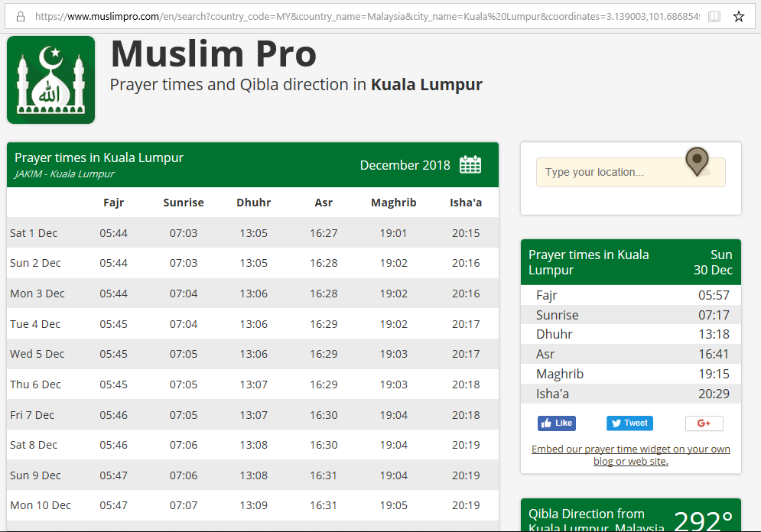Click the Type your location field
761x532 pixels.
tap(631, 172)
